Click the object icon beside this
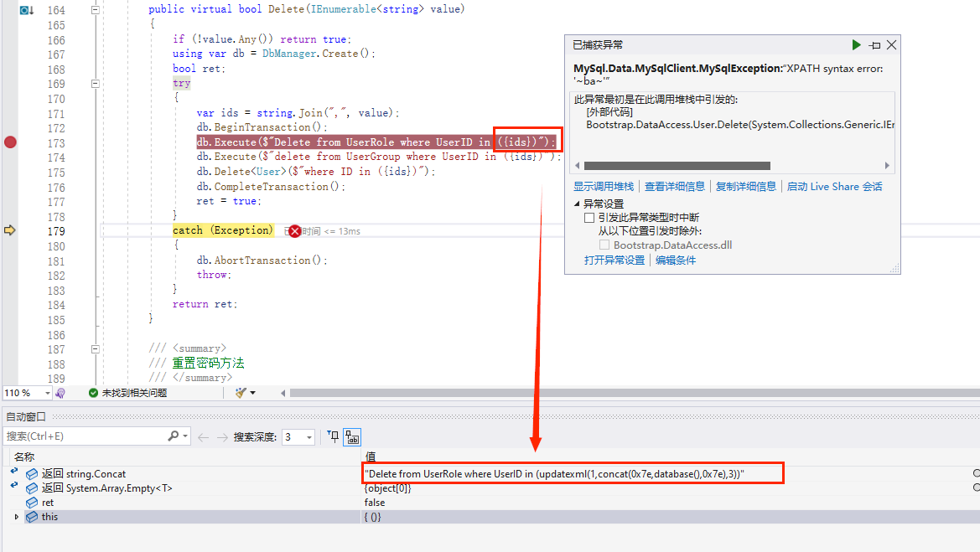 [x=32, y=517]
